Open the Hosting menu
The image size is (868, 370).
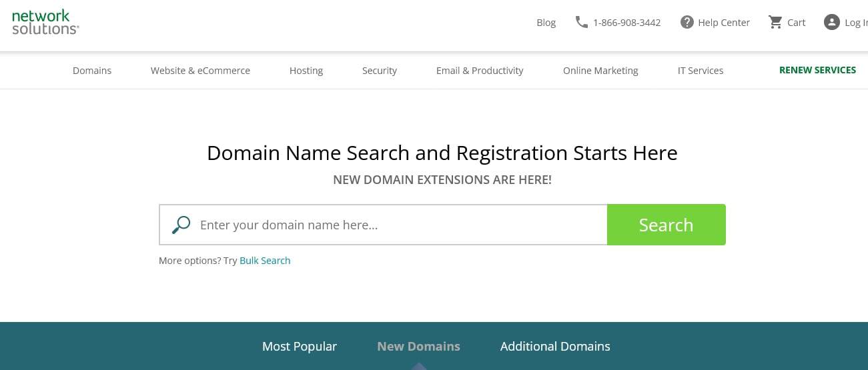point(306,70)
